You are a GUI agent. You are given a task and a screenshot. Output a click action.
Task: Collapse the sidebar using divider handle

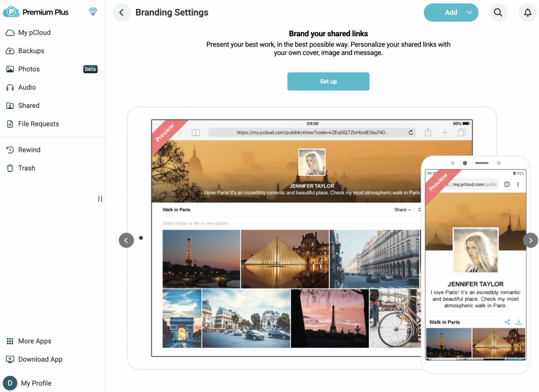coord(100,199)
